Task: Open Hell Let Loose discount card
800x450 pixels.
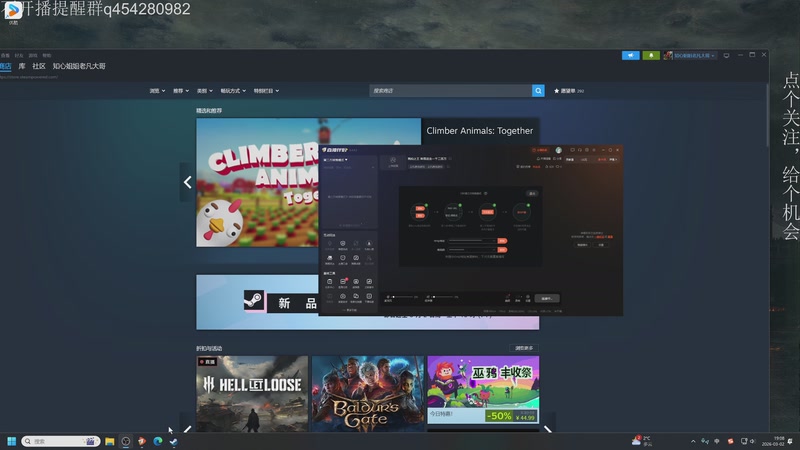Action: pyautogui.click(x=252, y=393)
